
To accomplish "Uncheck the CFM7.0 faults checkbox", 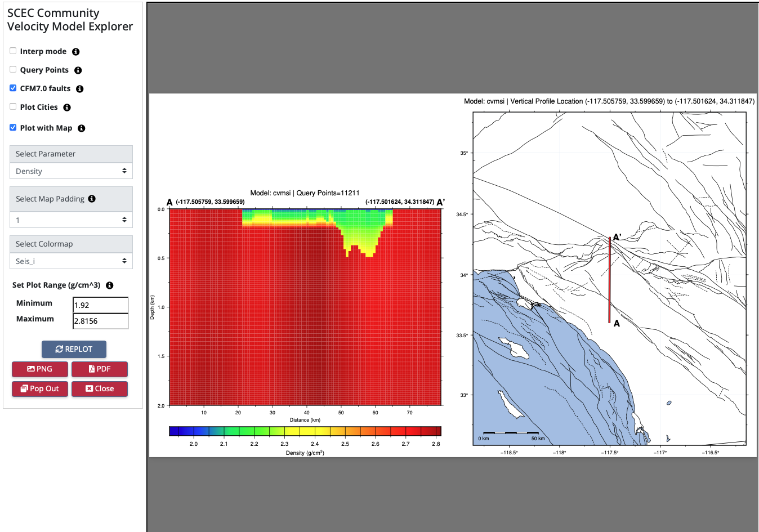I will click(x=13, y=88).
